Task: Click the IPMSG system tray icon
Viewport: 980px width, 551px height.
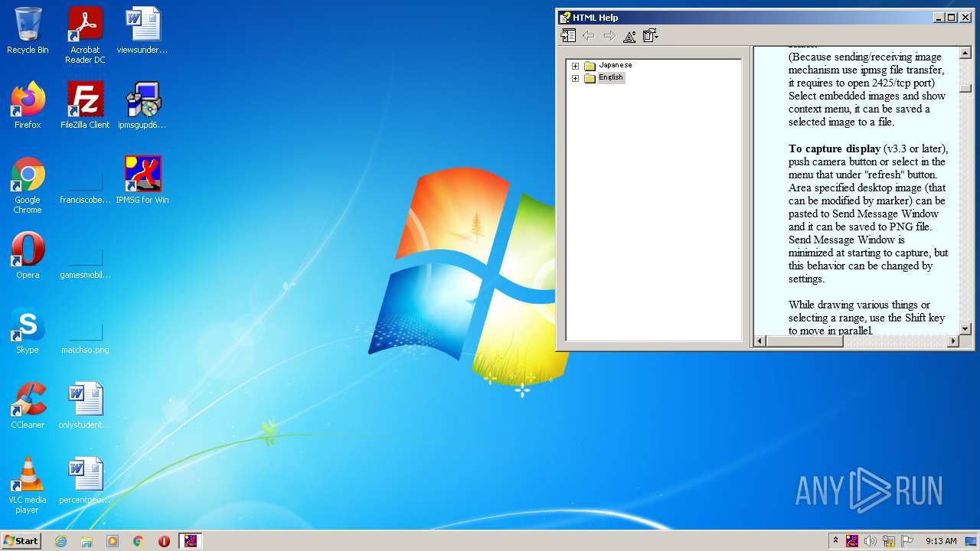Action: click(852, 541)
